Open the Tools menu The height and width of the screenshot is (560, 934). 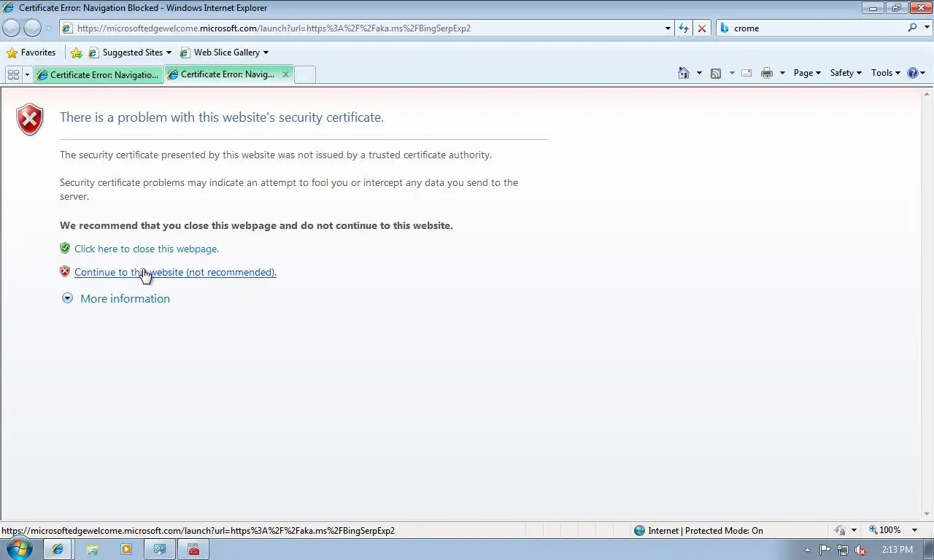click(x=886, y=73)
